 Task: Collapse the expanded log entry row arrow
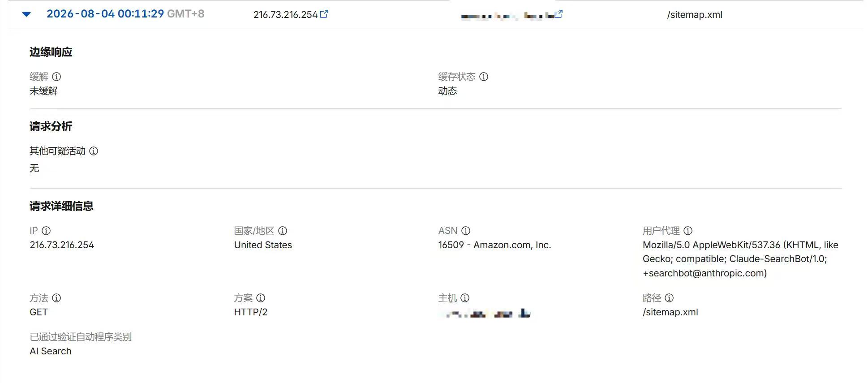pos(26,14)
